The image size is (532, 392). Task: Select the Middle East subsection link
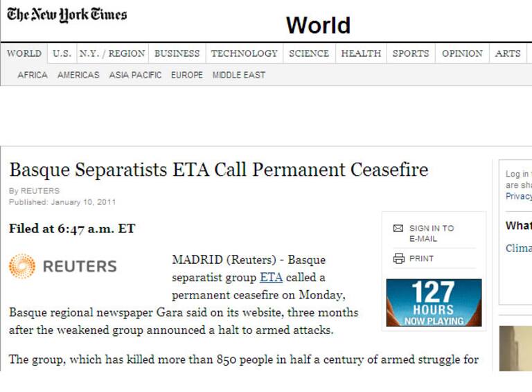point(239,75)
